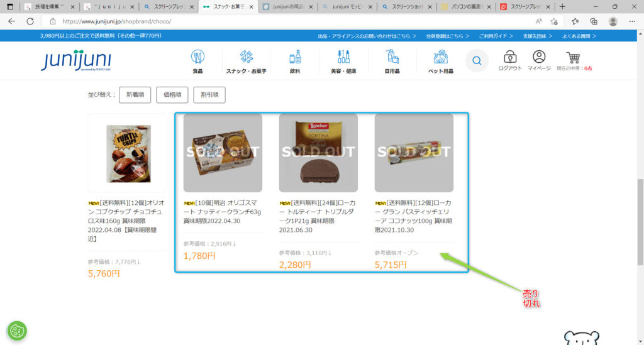
Task: Open the tab actions menu icon
Action: pos(10,6)
